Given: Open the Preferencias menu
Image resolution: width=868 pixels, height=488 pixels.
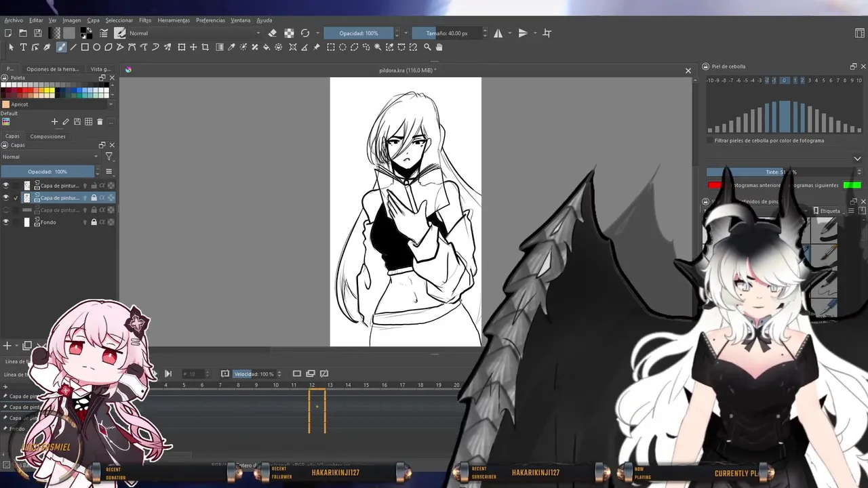Looking at the screenshot, I should coord(210,20).
